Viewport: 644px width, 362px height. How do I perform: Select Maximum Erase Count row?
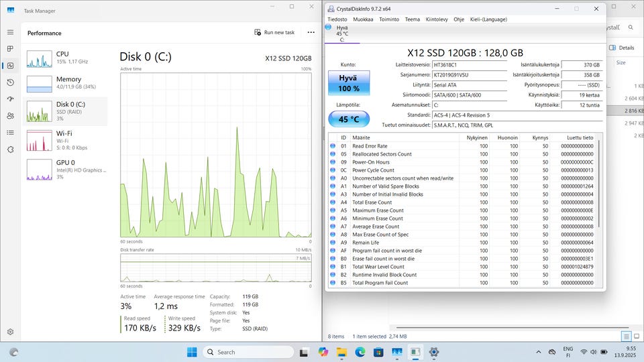(x=462, y=210)
